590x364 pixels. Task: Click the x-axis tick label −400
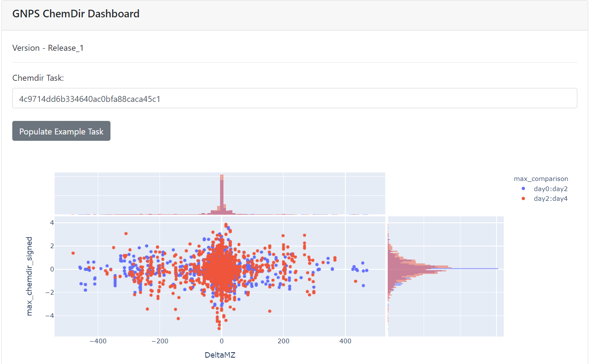coord(98,341)
